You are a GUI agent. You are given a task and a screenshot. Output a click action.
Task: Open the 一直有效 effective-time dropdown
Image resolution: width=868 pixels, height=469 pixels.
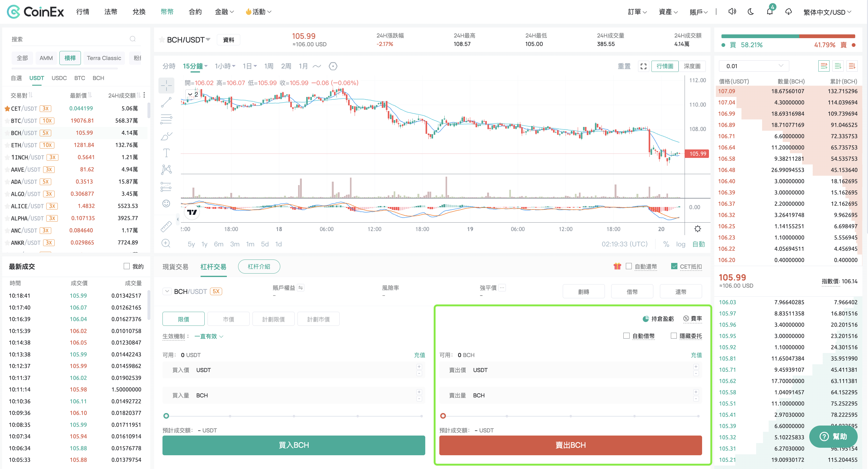(209, 336)
